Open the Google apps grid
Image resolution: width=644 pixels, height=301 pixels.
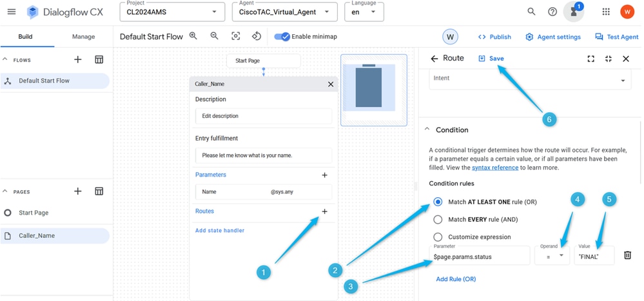[606, 12]
